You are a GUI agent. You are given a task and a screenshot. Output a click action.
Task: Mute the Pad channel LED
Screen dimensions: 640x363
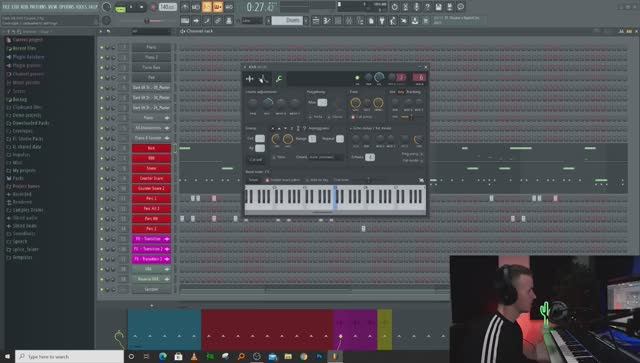click(102, 78)
